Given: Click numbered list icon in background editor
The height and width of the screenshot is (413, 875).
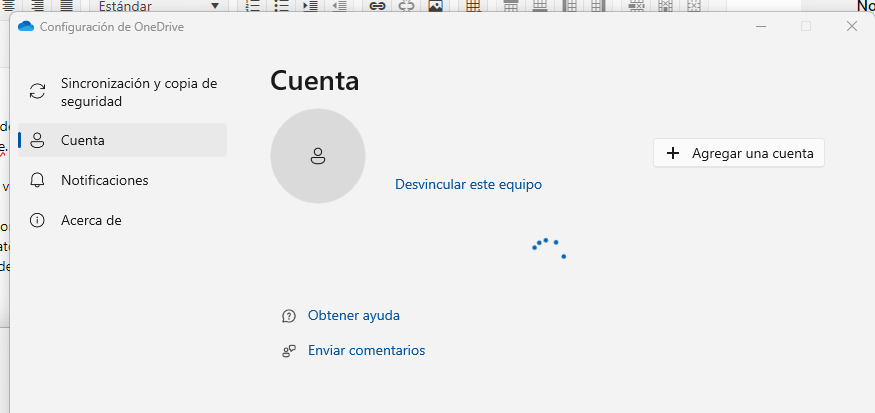Looking at the screenshot, I should coord(253,6).
